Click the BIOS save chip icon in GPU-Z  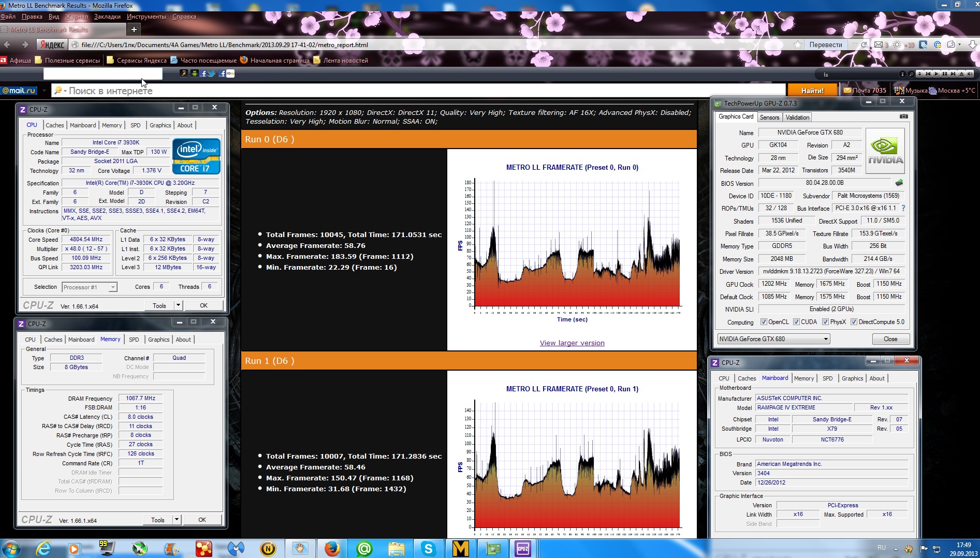[899, 183]
